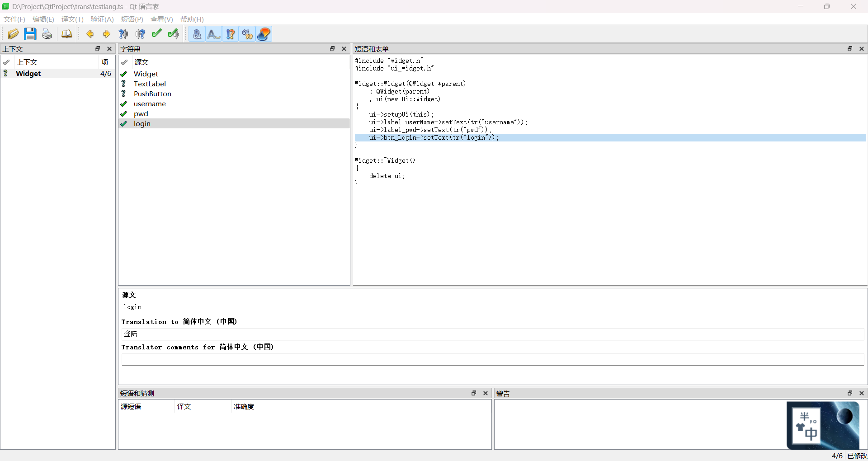The image size is (868, 461).
Task: Click the 译文 column header in guesses
Action: point(203,406)
